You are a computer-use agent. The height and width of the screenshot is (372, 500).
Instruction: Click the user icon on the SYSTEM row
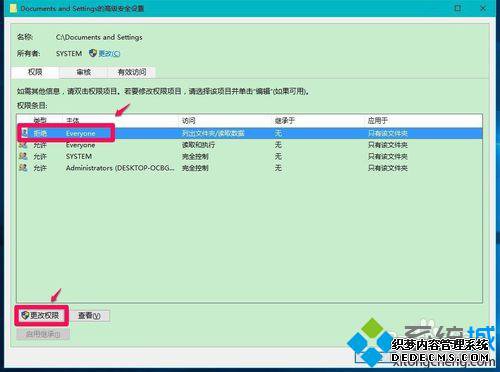click(x=23, y=156)
